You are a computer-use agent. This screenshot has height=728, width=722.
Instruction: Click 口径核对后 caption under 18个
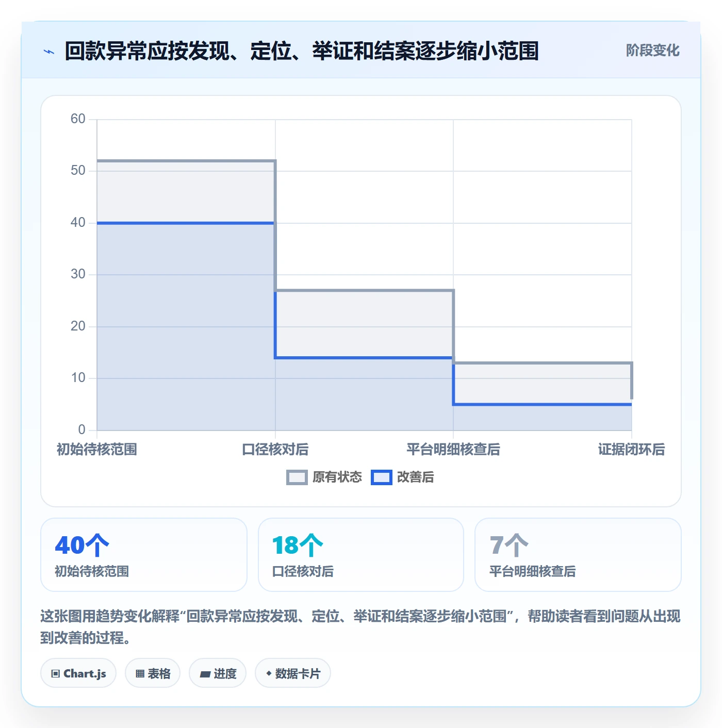(303, 571)
